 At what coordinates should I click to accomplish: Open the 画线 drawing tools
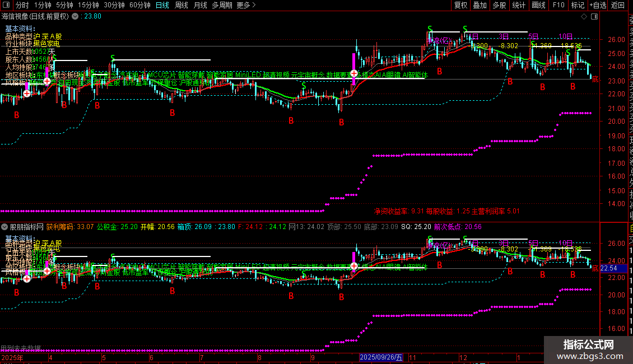pos(538,5)
